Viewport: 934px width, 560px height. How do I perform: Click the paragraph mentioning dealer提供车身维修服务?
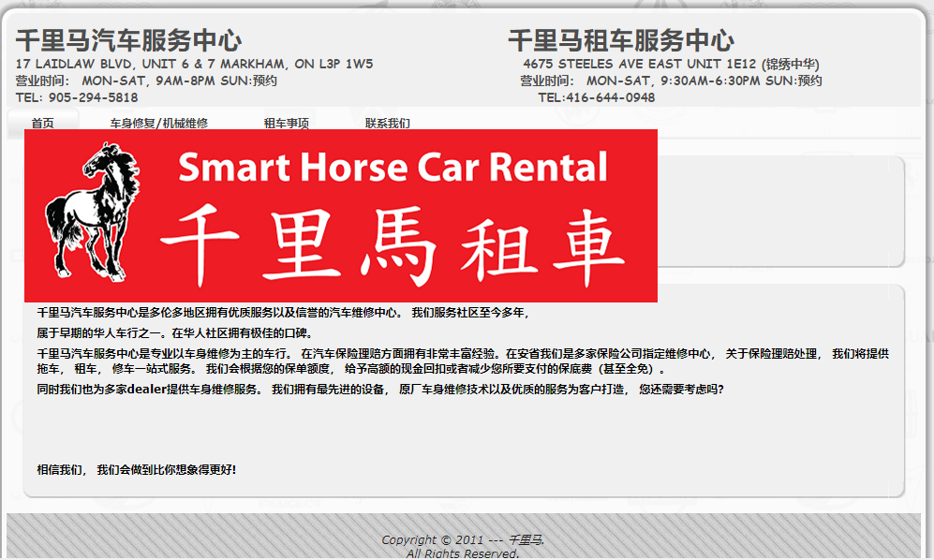tap(379, 389)
